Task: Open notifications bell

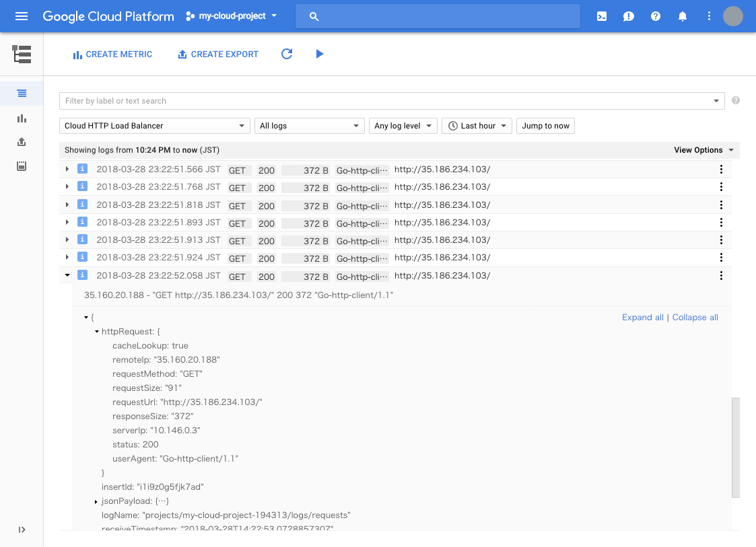Action: click(682, 16)
